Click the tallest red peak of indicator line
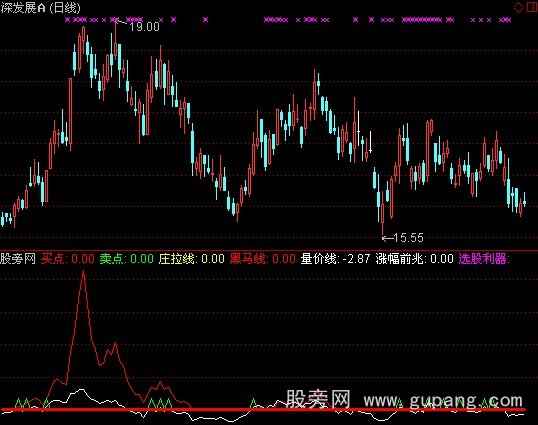Screen dimensions: 538x425 pos(83,273)
